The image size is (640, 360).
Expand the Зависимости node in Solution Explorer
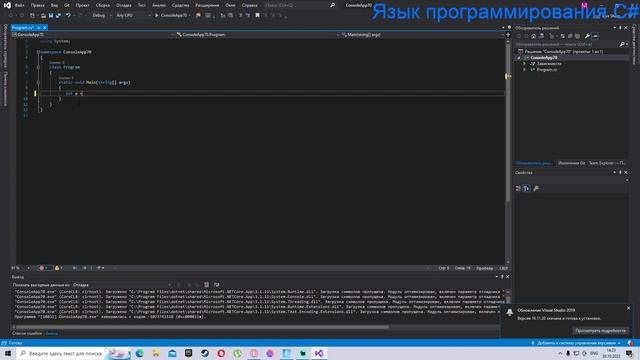click(524, 64)
